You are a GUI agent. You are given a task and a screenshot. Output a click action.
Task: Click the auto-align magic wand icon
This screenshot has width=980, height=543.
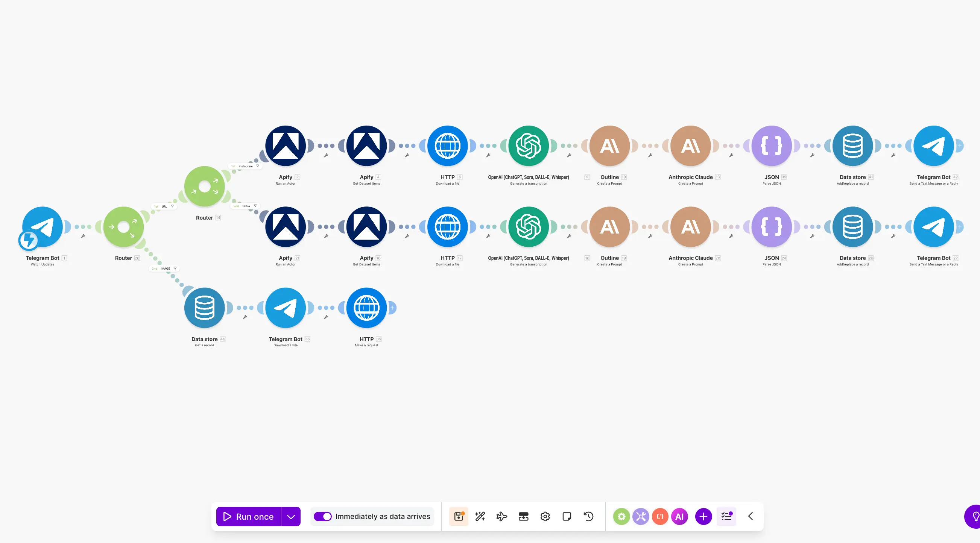click(x=480, y=516)
